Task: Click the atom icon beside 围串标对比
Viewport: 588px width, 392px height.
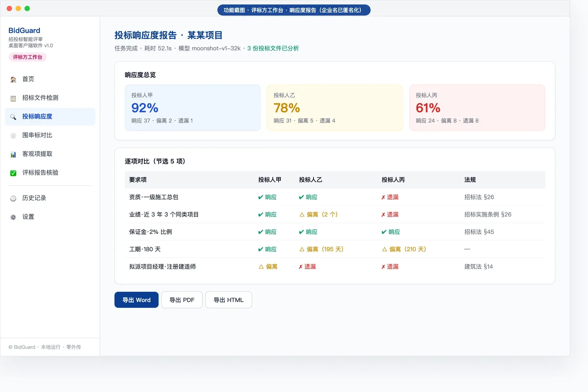Action: (x=13, y=136)
